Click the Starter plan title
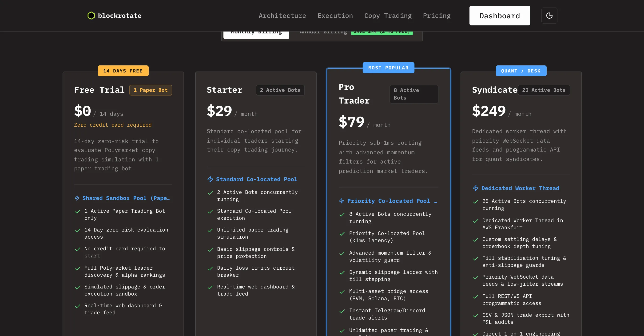This screenshot has height=336, width=644. point(224,90)
